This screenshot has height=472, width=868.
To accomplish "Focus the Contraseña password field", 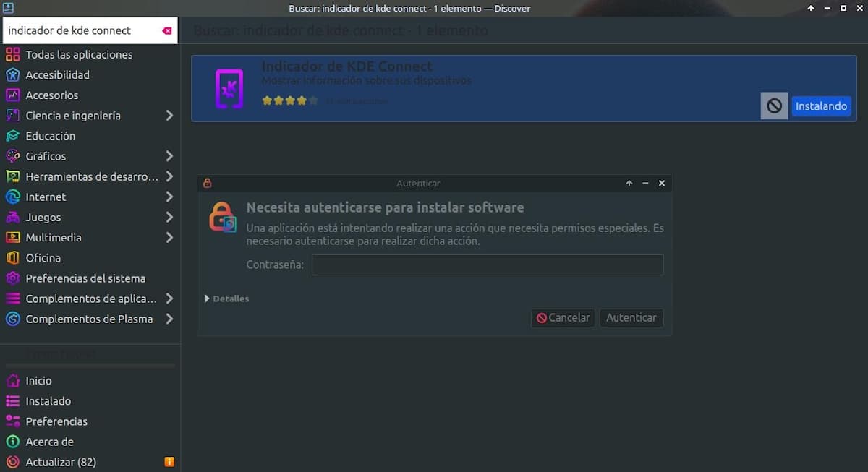I will coord(487,265).
